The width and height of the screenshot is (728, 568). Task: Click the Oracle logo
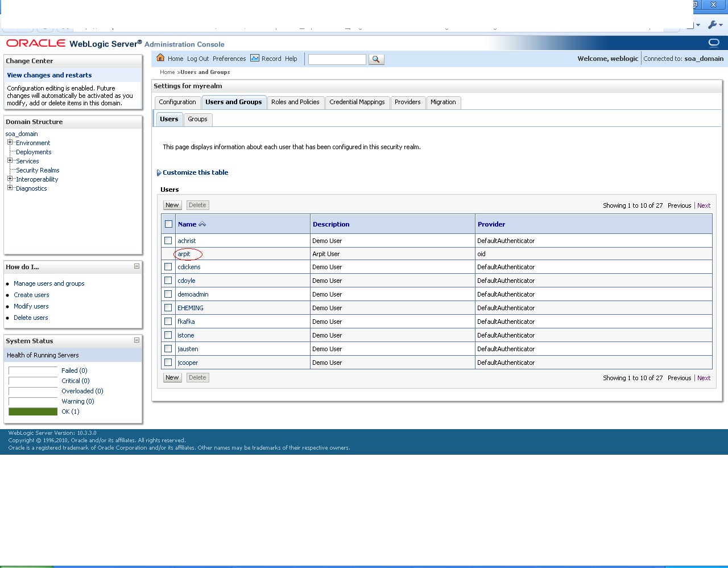tap(36, 43)
